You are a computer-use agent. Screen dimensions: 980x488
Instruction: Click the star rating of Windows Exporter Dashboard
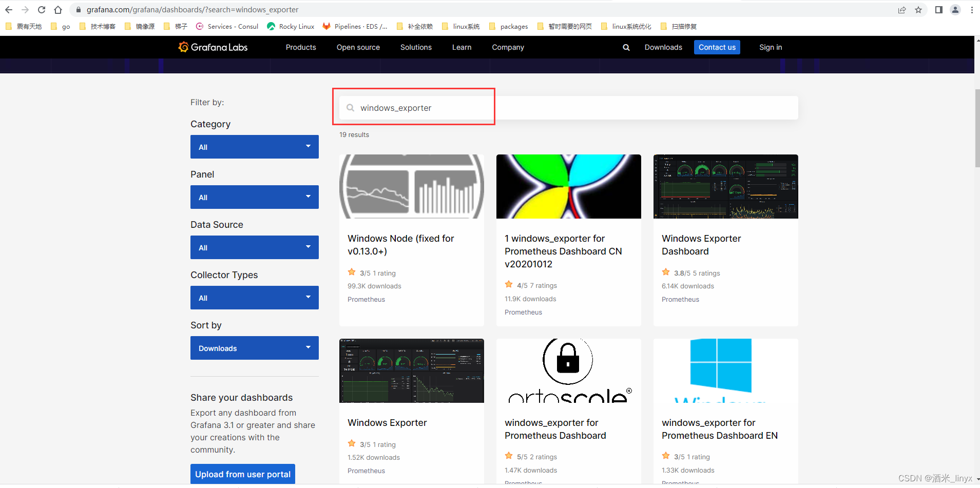coord(666,272)
